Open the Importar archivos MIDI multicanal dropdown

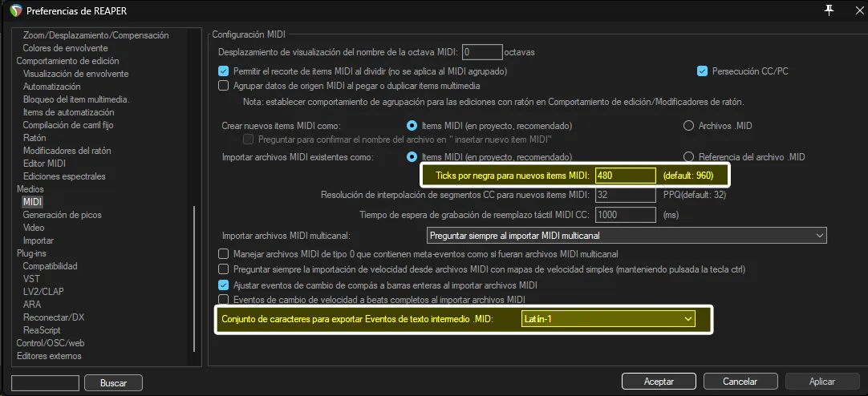627,235
